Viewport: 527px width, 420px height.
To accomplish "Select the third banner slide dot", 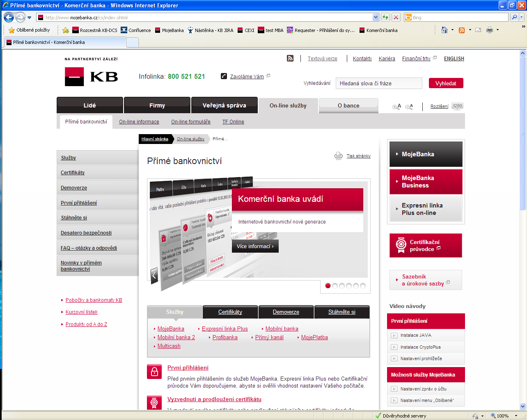I will (342, 286).
